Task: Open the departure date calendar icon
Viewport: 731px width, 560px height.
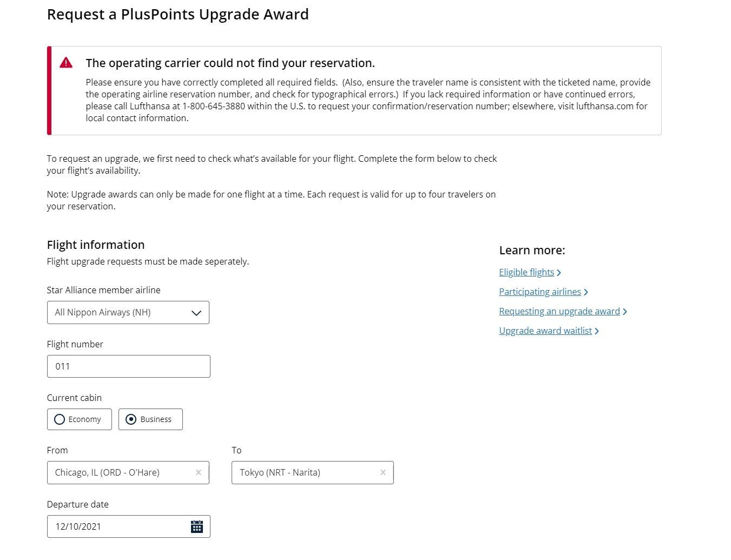Action: coord(197,526)
